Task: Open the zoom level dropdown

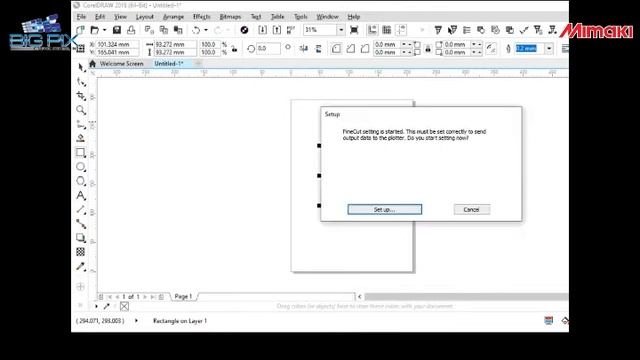Action: pyautogui.click(x=341, y=30)
